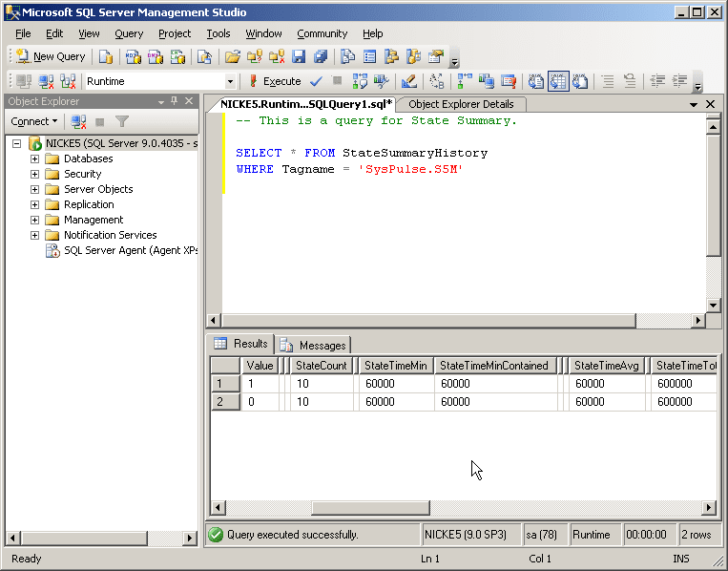Open the Template Explorer icon

click(414, 56)
